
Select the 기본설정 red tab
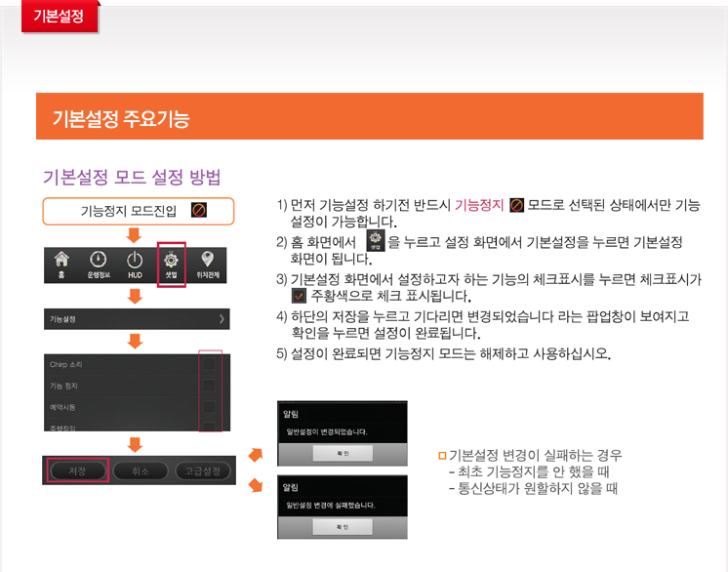[60, 17]
